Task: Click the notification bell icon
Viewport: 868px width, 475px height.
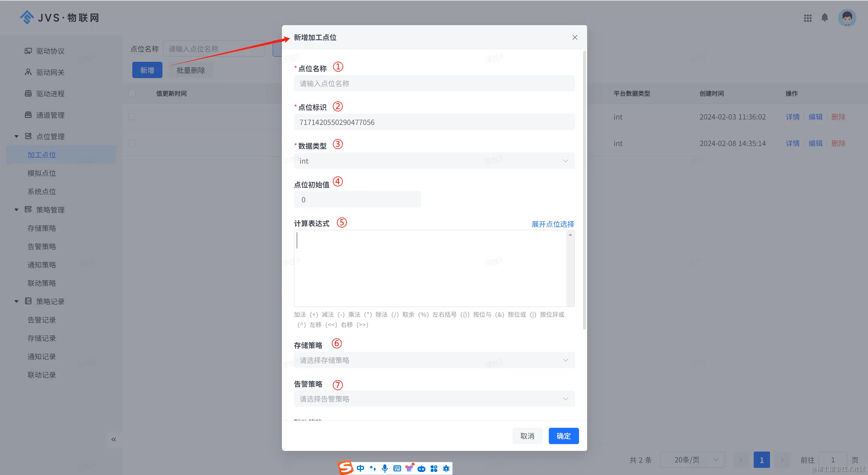Action: (x=825, y=18)
